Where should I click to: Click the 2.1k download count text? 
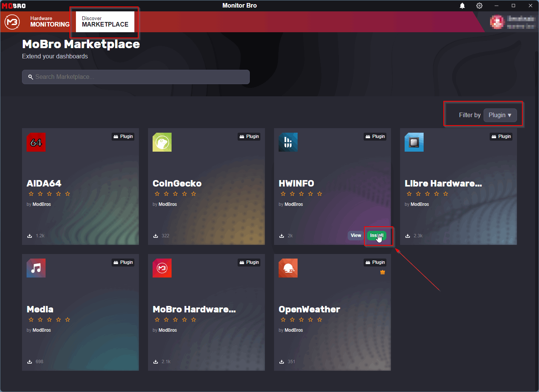pos(166,362)
